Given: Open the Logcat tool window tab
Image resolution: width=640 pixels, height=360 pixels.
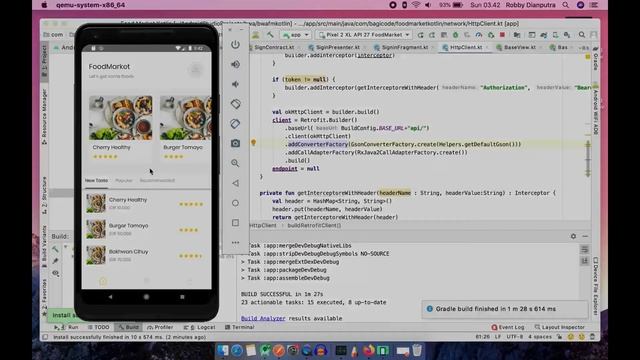Looking at the screenshot, I should [200, 327].
